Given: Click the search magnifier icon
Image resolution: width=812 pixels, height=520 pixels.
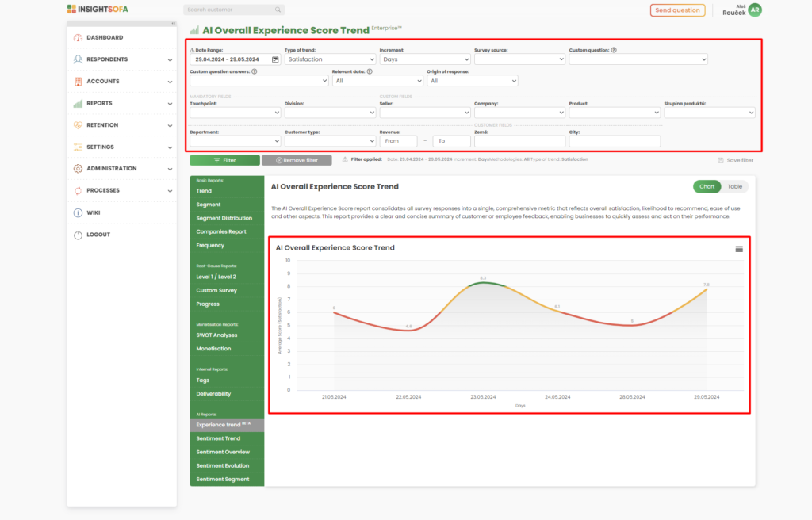Looking at the screenshot, I should (278, 10).
